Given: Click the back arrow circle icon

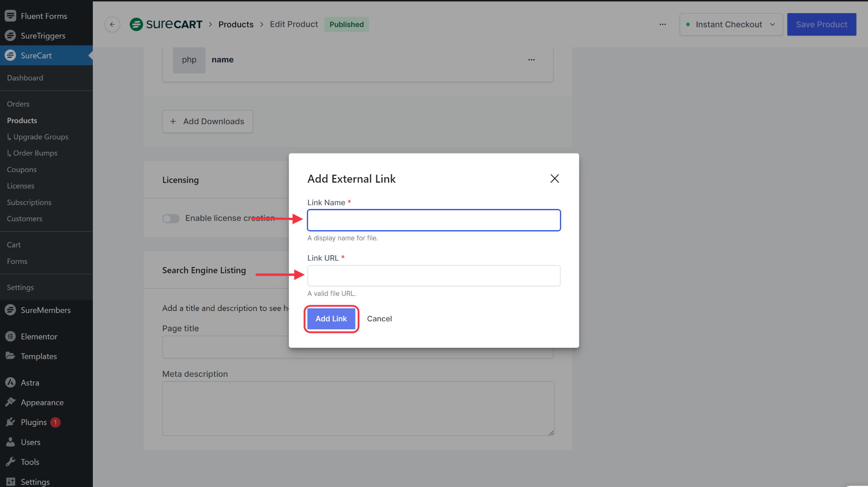Looking at the screenshot, I should pyautogui.click(x=112, y=25).
